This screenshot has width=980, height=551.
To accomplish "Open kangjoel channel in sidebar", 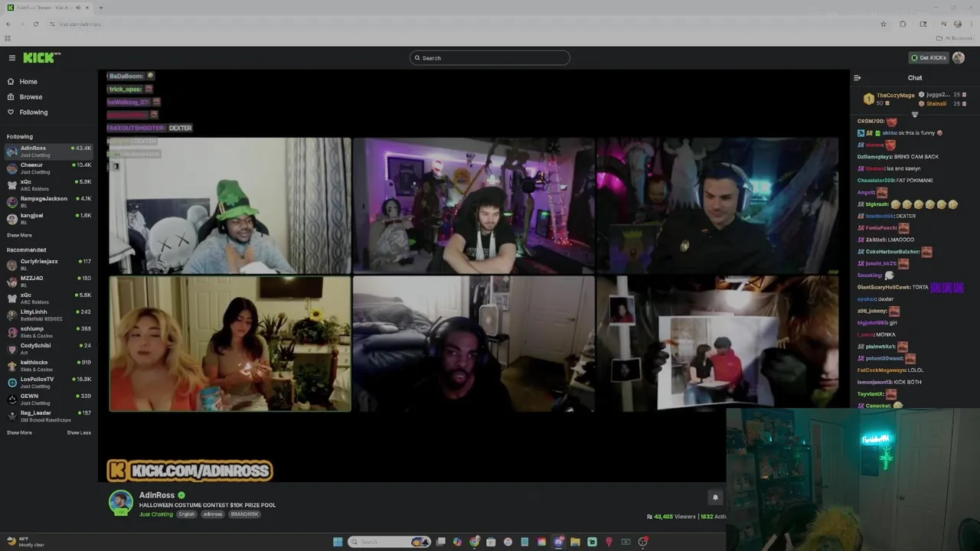I will point(48,219).
